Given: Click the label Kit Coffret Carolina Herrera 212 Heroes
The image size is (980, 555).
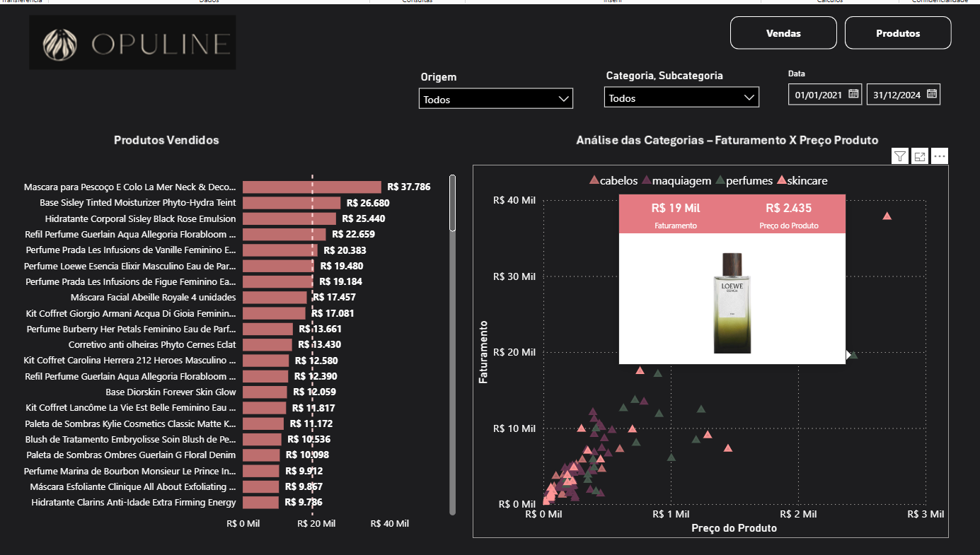Looking at the screenshot, I should click(x=130, y=361).
